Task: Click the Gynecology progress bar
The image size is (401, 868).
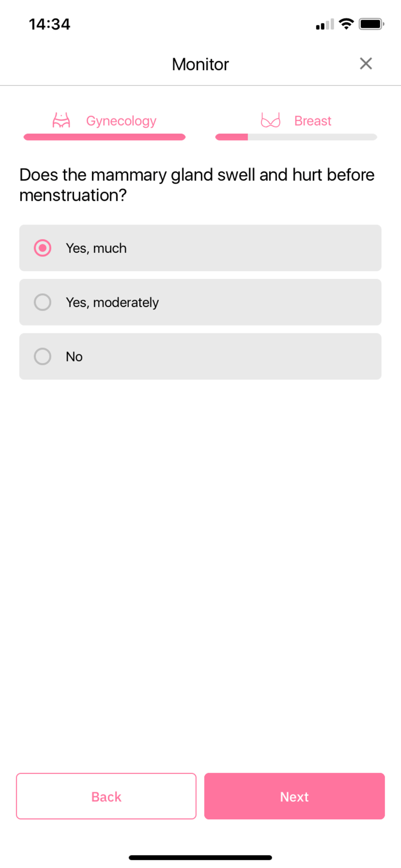Action: [x=105, y=137]
